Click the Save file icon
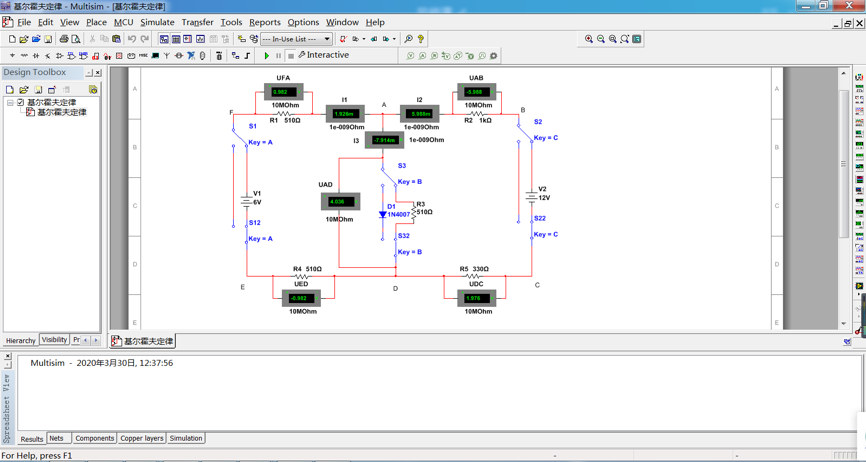866x462 pixels. (x=48, y=39)
